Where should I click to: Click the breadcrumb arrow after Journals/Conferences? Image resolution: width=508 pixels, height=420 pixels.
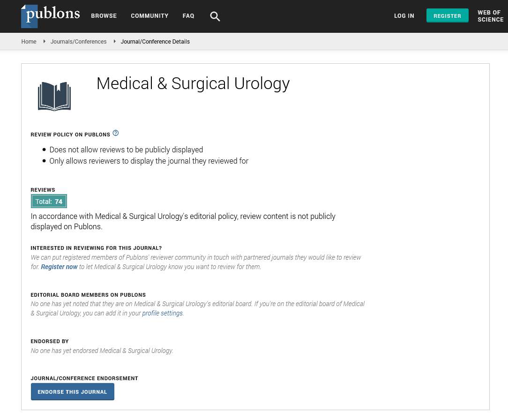[x=114, y=41]
